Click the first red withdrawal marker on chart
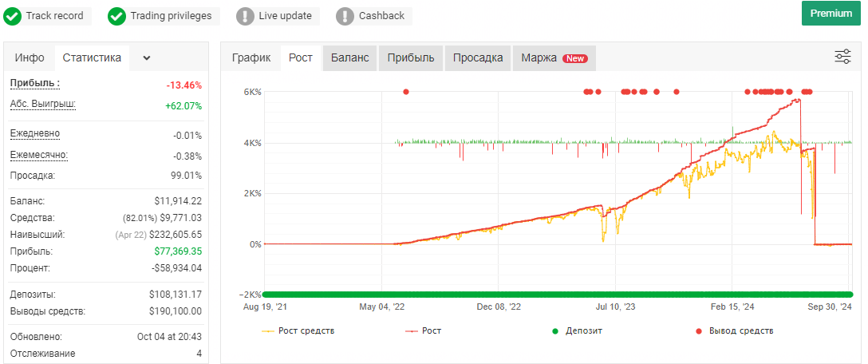The height and width of the screenshot is (364, 868). 406,92
